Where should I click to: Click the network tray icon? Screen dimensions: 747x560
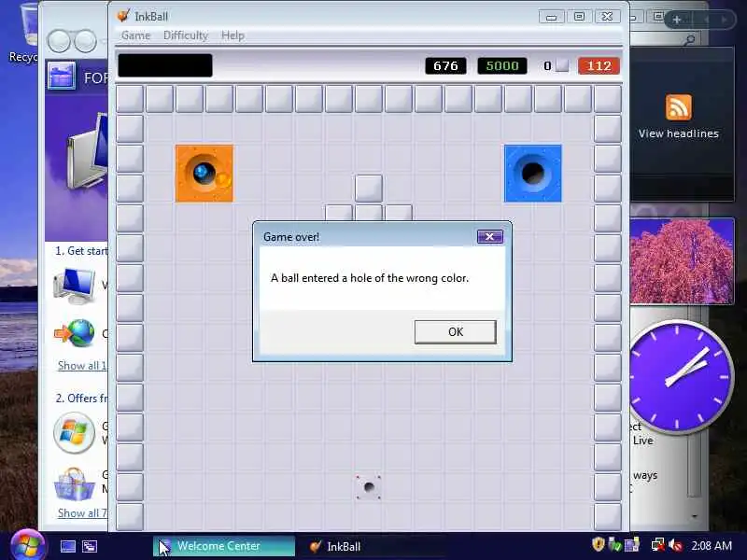(x=657, y=545)
